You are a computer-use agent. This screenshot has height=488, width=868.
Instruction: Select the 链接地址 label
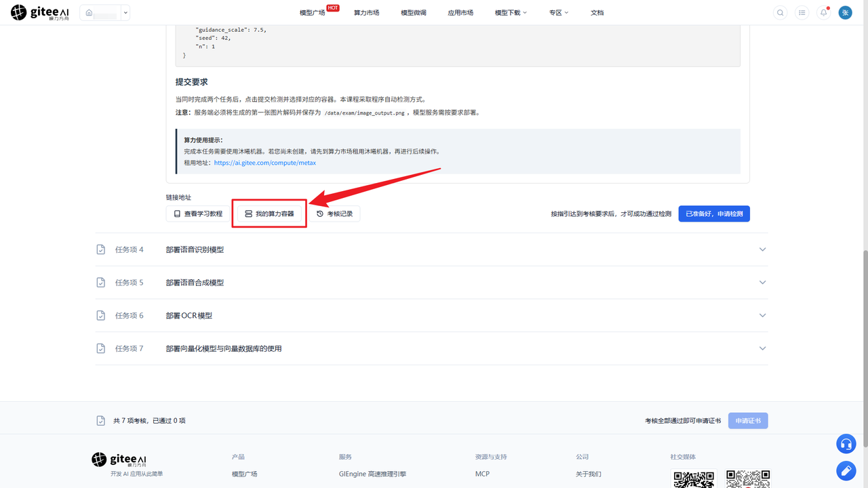(178, 197)
